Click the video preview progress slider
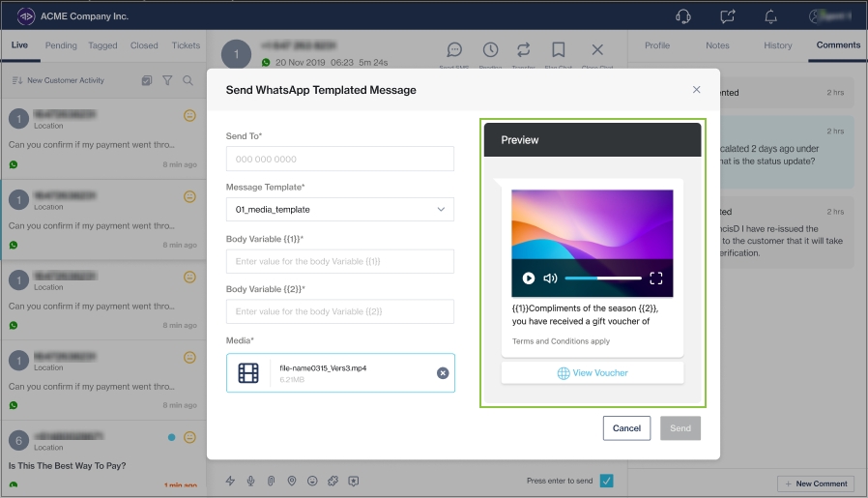 tap(603, 278)
